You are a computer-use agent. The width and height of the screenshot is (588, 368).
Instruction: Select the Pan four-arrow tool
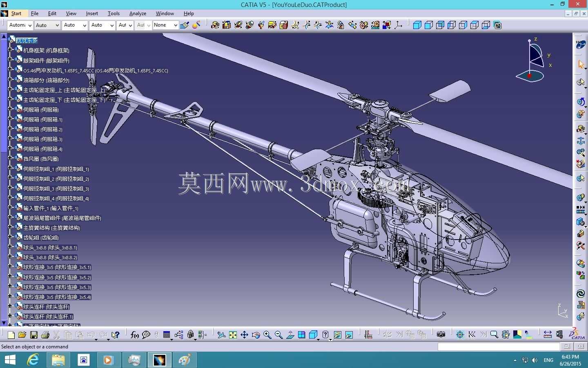[x=244, y=335]
